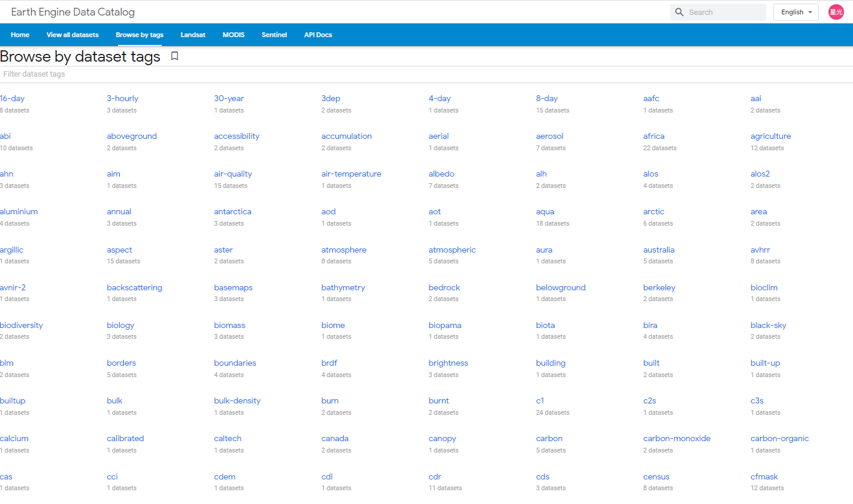
Task: Switch to the MODIS tab
Action: 234,35
